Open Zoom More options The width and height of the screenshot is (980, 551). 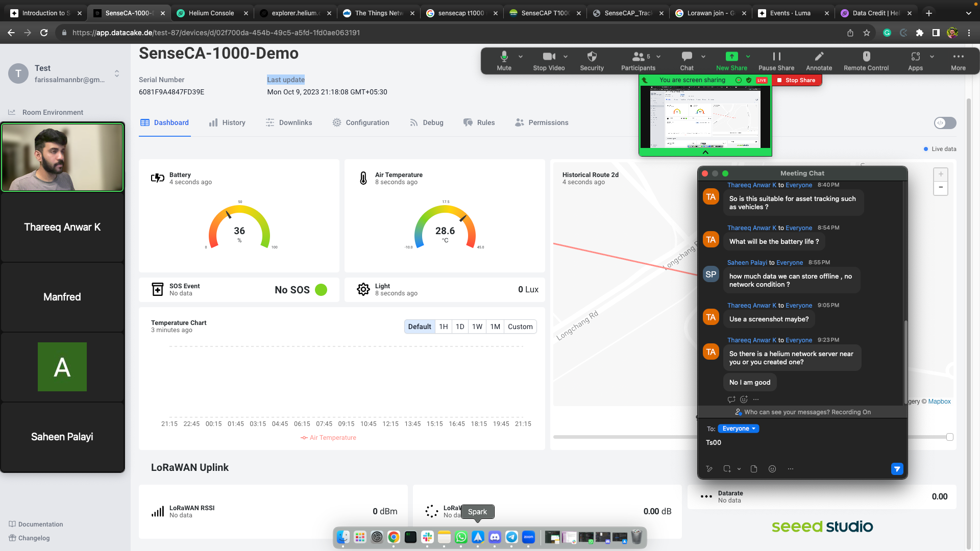click(958, 61)
